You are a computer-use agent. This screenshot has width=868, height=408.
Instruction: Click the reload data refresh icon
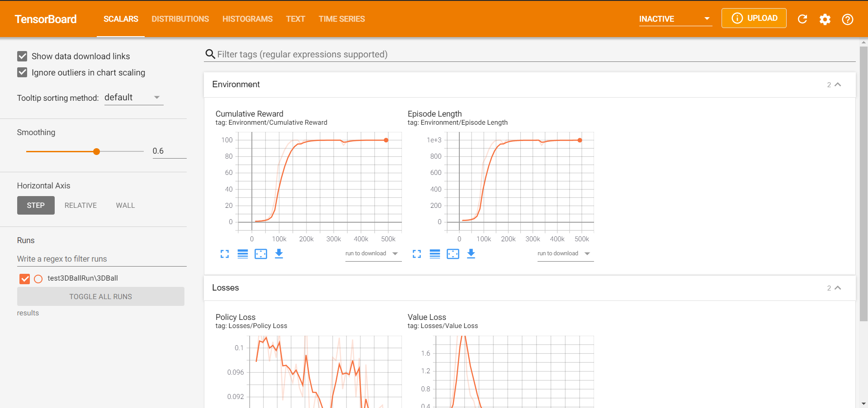802,19
